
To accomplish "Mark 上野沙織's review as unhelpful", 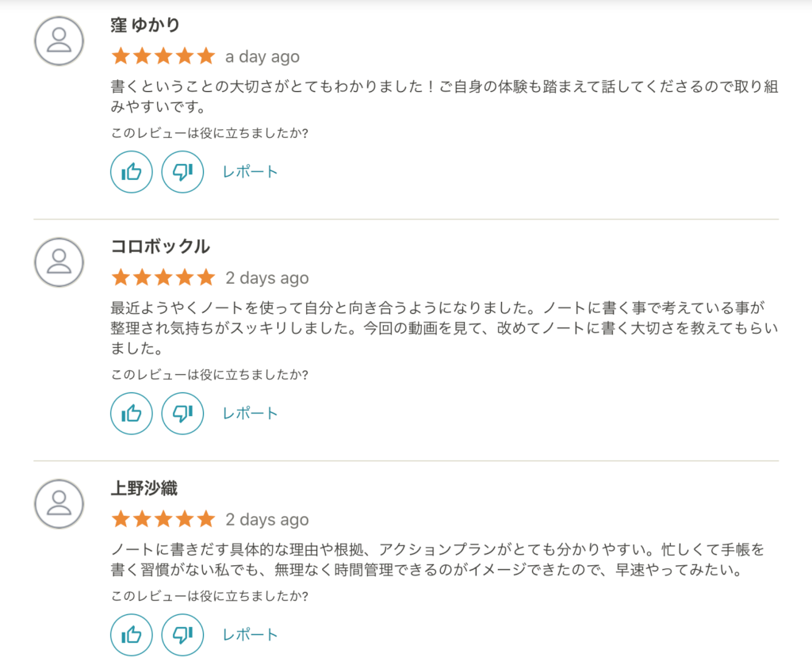I will click(x=182, y=635).
